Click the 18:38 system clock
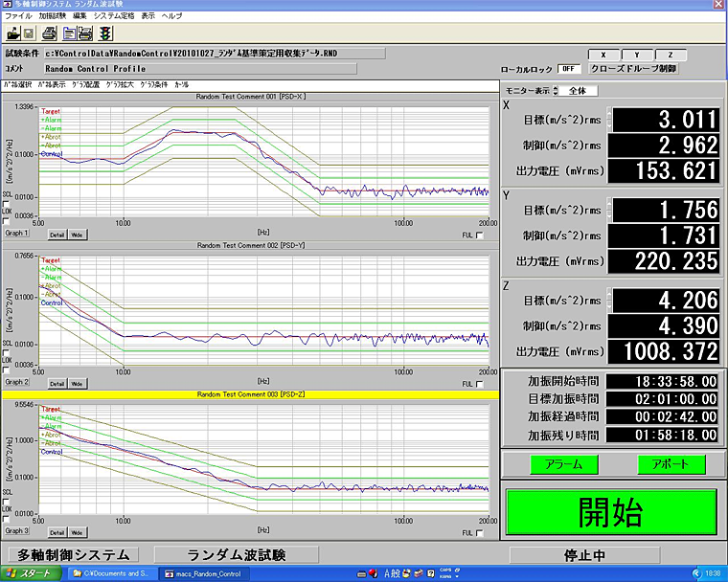The width and height of the screenshot is (728, 582). click(x=713, y=573)
